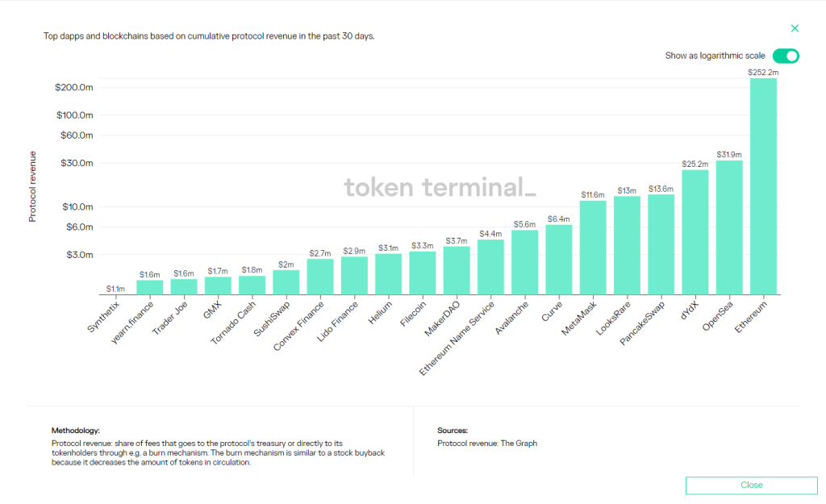Image resolution: width=826 pixels, height=504 pixels.
Task: Click the Close button
Action: (x=751, y=485)
